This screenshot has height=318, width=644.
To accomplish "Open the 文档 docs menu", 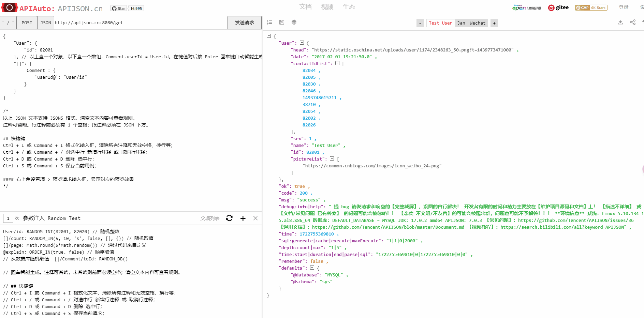I will point(305,7).
